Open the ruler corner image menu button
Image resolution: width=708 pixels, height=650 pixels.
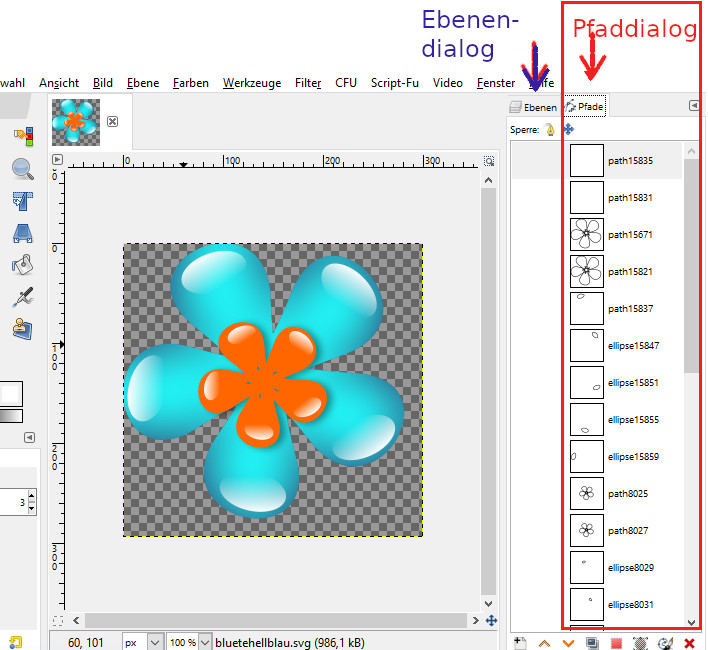point(57,160)
